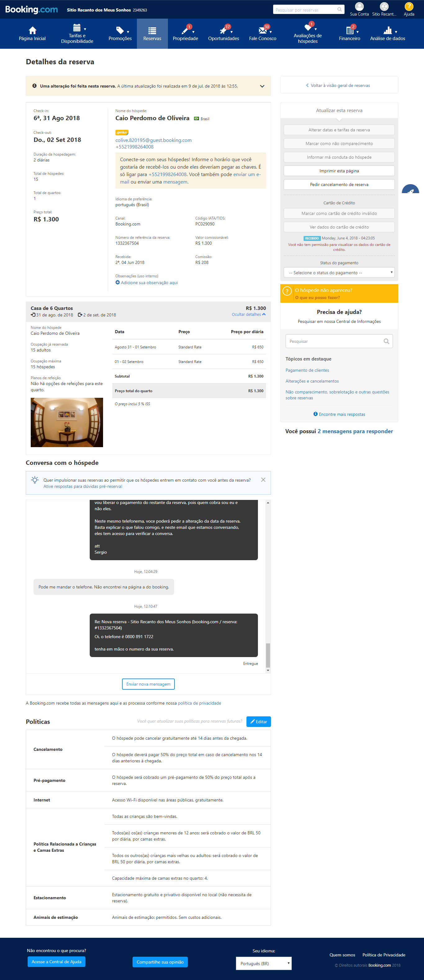The width and height of the screenshot is (424, 980).
Task: Open the Seu idioma language dropdown
Action: [x=264, y=963]
